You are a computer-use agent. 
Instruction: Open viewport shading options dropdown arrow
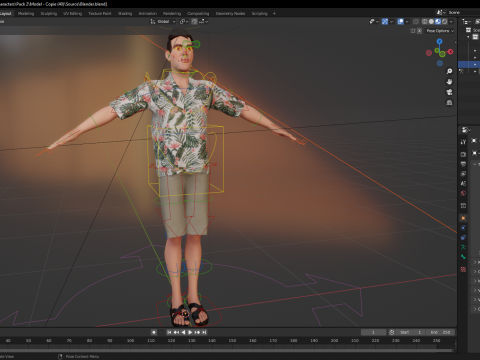[x=451, y=21]
